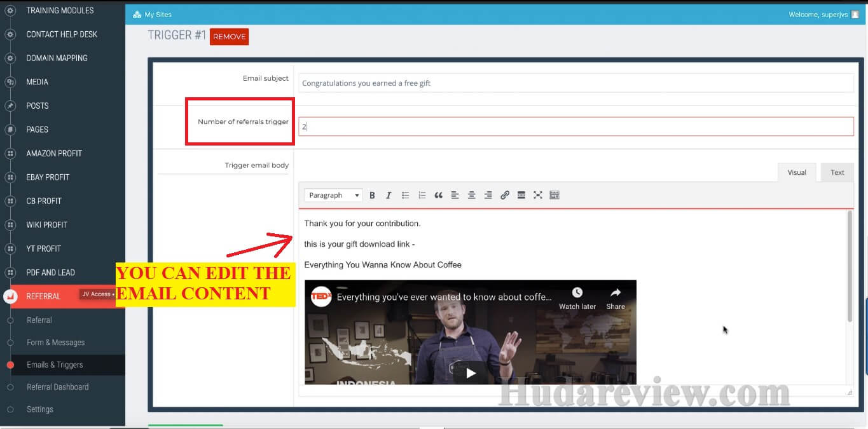This screenshot has width=868, height=429.
Task: Switch to the Visual editor tab
Action: (797, 172)
